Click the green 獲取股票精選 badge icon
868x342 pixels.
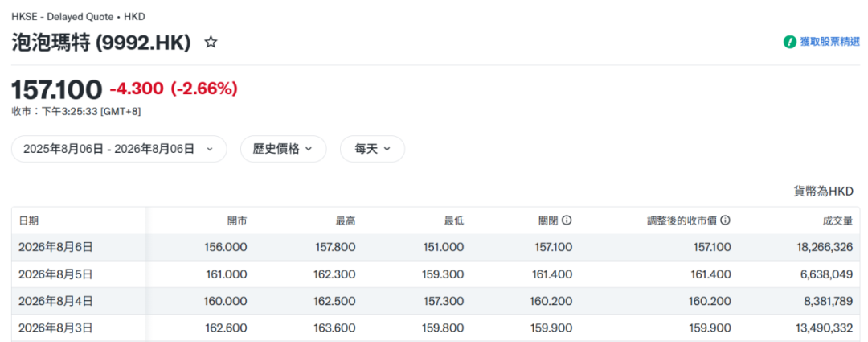(789, 42)
